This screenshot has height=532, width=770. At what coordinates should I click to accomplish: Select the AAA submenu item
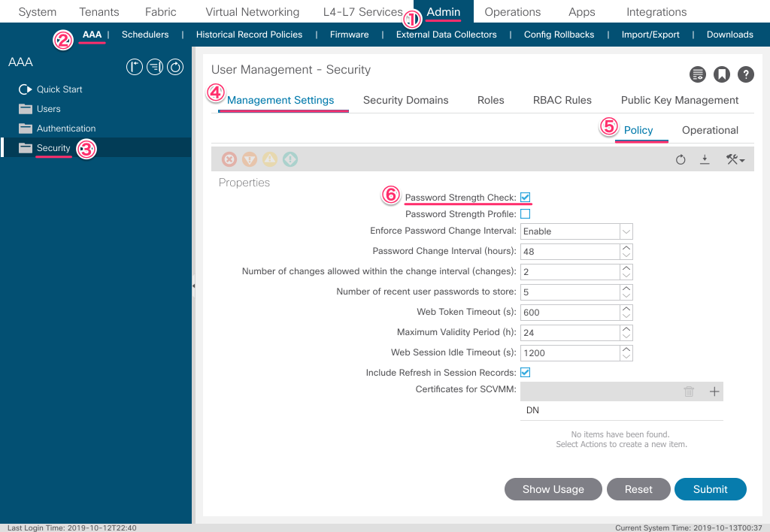click(x=92, y=35)
